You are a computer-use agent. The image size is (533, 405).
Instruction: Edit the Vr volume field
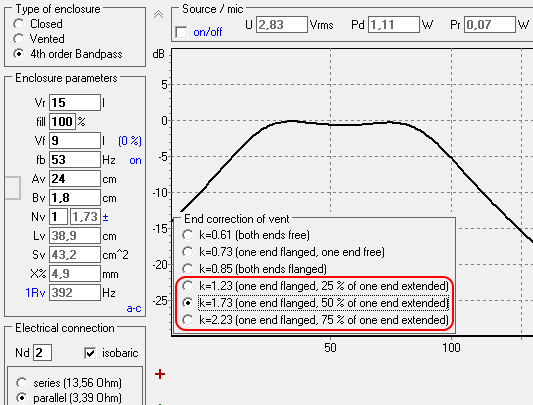75,103
